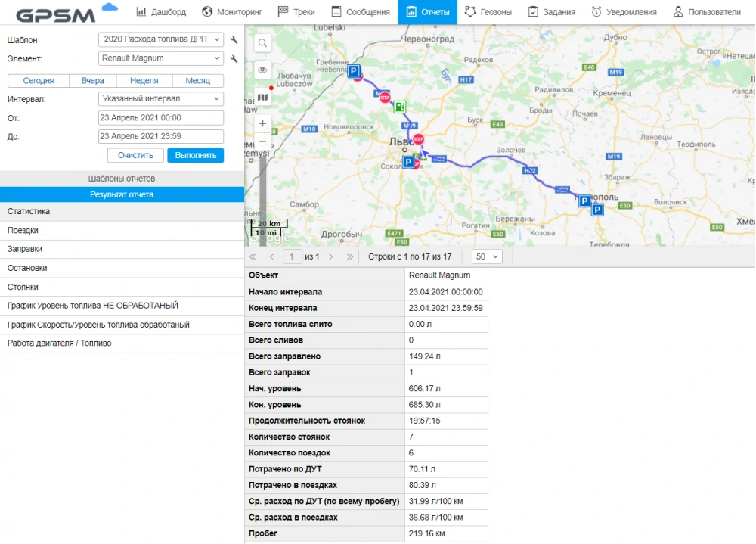Screen dimensions: 756x544
Task: Toggle map visibility eye icon
Action: coord(262,70)
